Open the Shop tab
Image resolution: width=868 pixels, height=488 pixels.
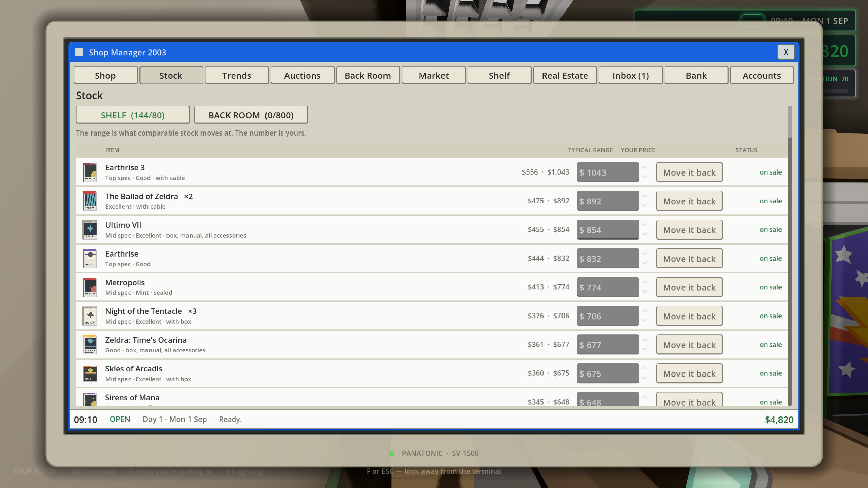tap(105, 75)
